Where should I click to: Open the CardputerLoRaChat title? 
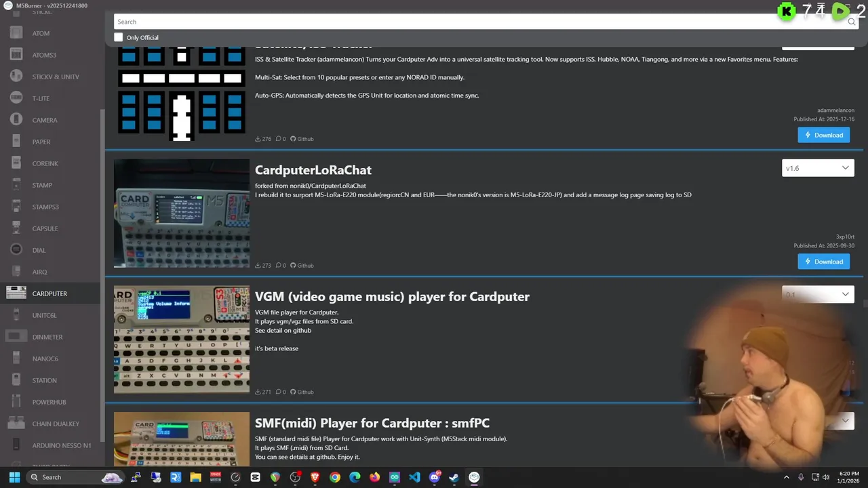(x=313, y=170)
